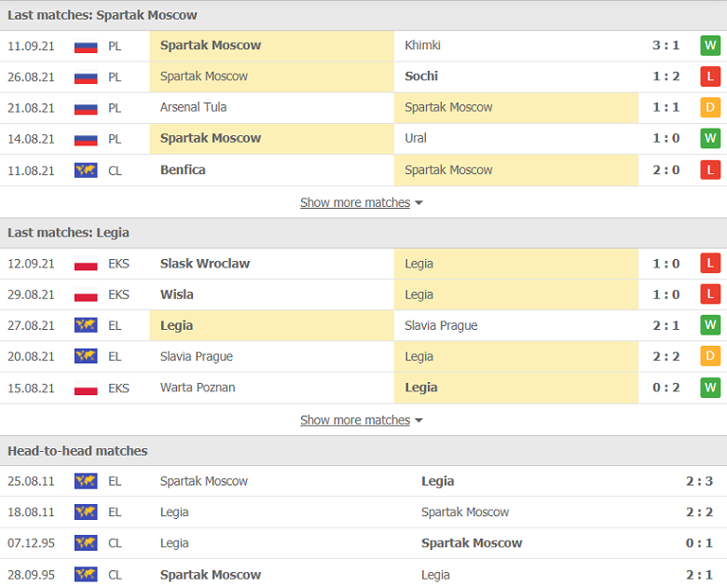Click world flag icon for 25.08.11 match
This screenshot has width=727, height=588.
[x=86, y=482]
